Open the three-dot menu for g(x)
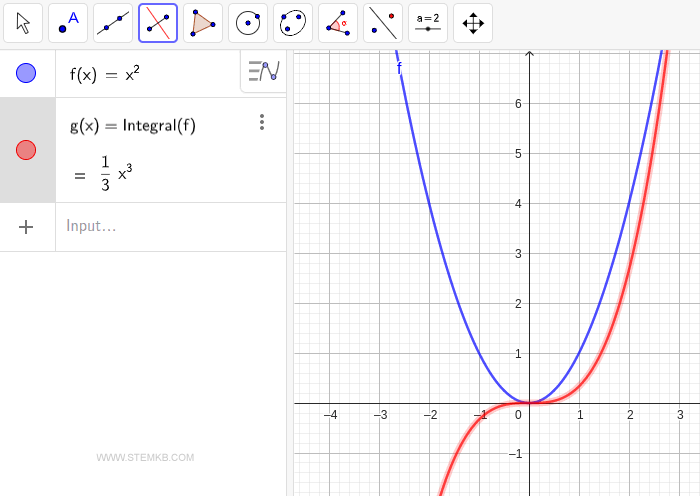 click(262, 122)
